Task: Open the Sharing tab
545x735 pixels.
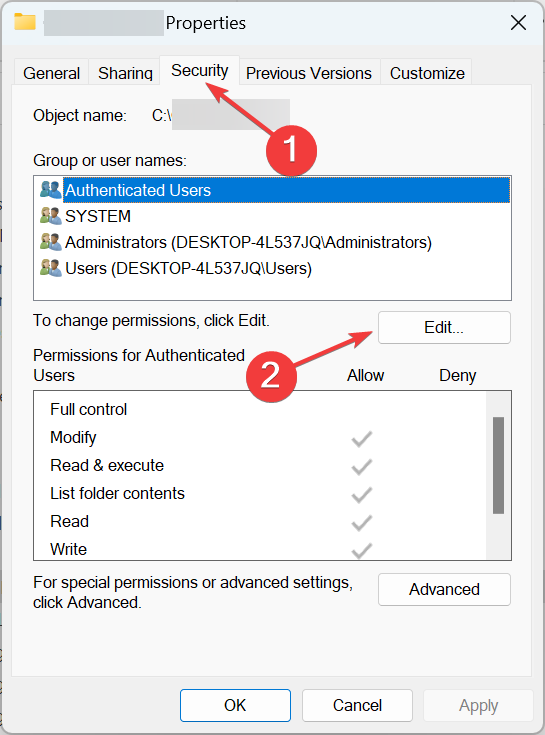Action: [x=125, y=73]
